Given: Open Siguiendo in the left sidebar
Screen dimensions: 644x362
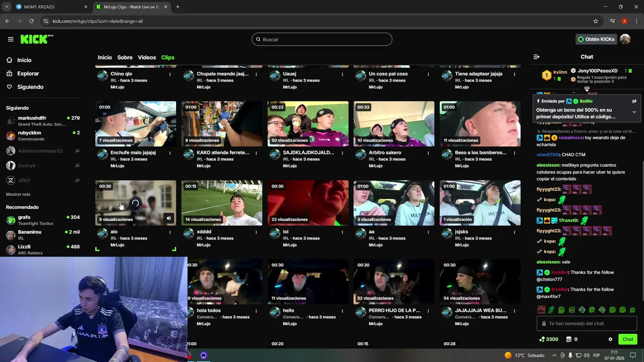Looking at the screenshot, I should pyautogui.click(x=30, y=87).
